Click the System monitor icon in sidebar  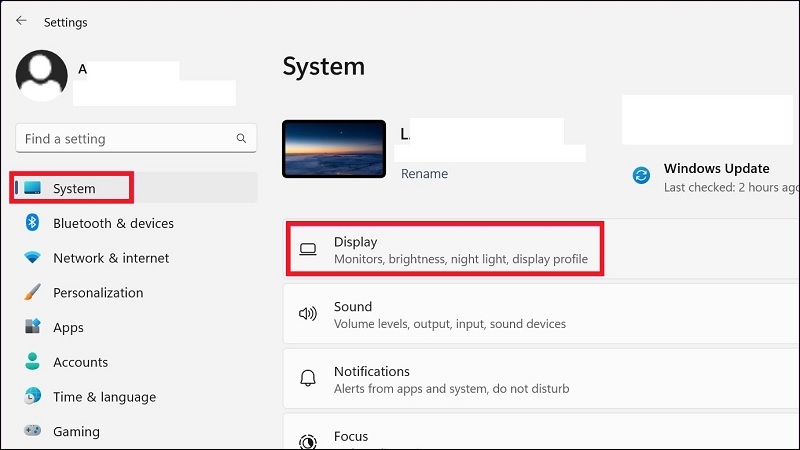(x=33, y=188)
